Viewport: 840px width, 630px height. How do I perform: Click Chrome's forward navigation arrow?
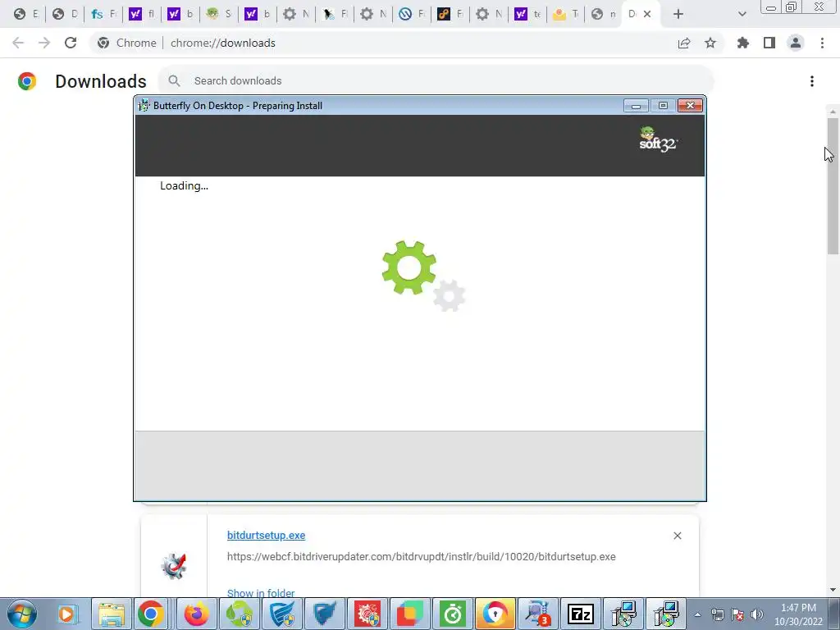(44, 43)
